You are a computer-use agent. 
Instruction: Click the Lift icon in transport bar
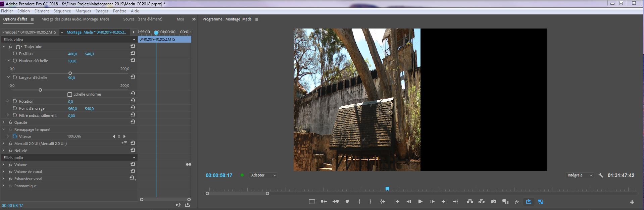470,202
